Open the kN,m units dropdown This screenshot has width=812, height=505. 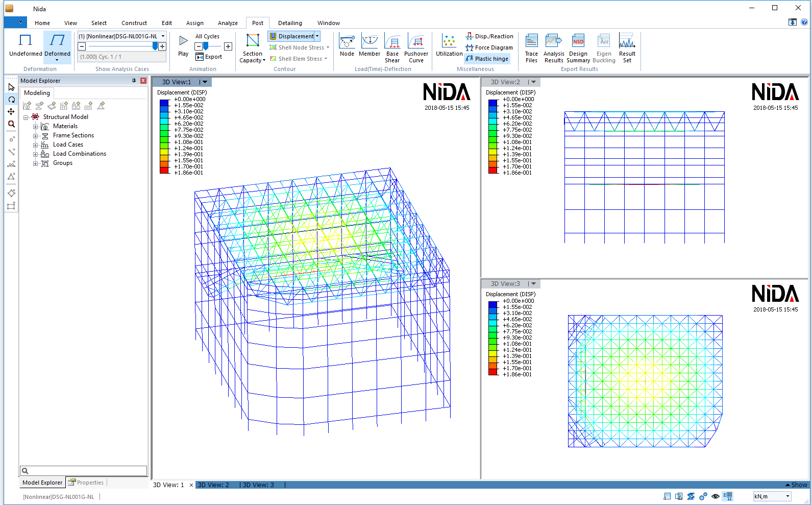[x=788, y=496]
